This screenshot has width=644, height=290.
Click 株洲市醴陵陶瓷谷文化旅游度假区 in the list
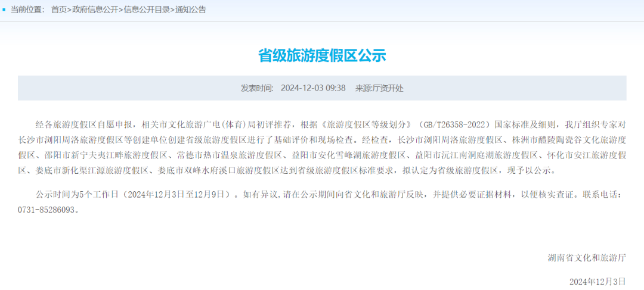tap(561, 140)
